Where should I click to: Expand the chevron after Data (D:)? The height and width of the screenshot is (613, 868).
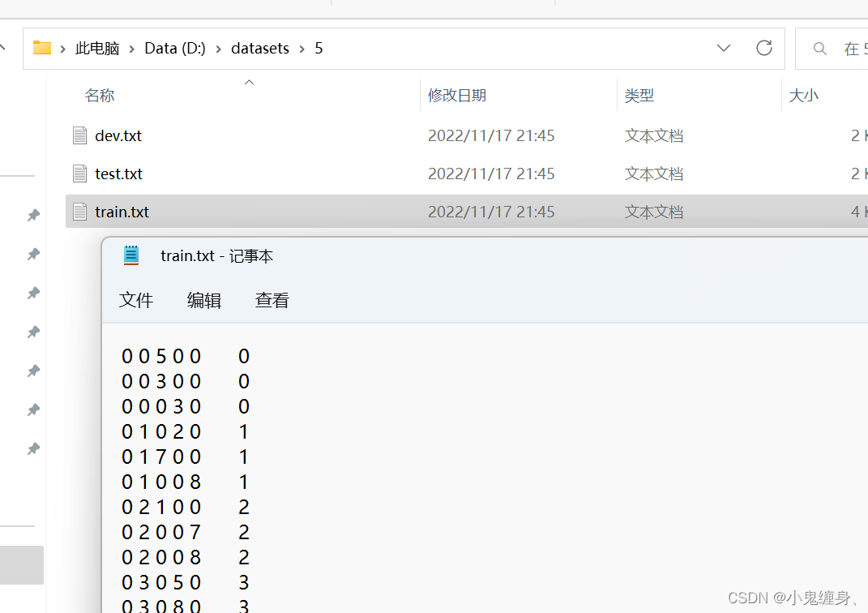[x=219, y=49]
